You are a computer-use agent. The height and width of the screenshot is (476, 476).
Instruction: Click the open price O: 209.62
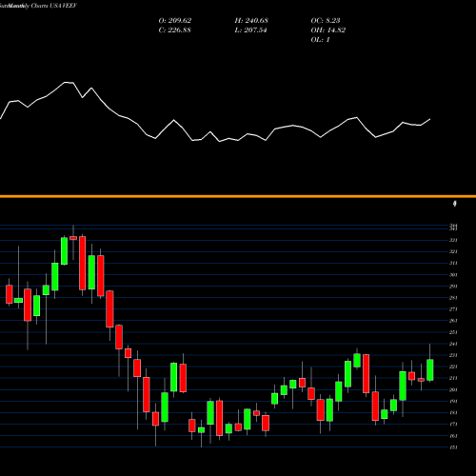pos(175,21)
